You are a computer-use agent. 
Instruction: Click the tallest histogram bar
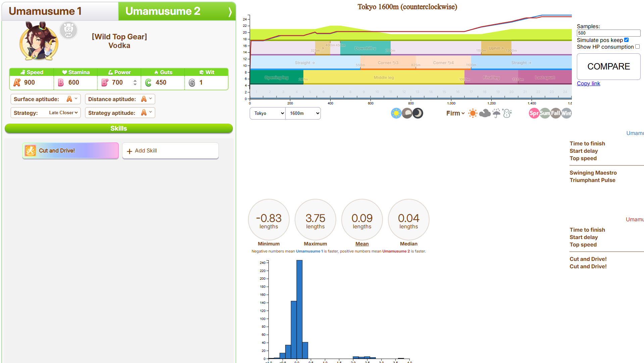(x=299, y=309)
